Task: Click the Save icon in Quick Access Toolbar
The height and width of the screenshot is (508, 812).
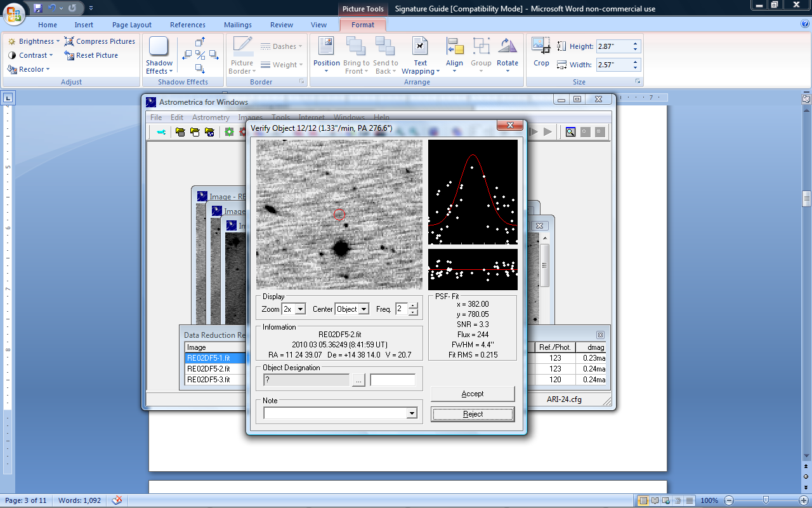Action: click(x=38, y=8)
